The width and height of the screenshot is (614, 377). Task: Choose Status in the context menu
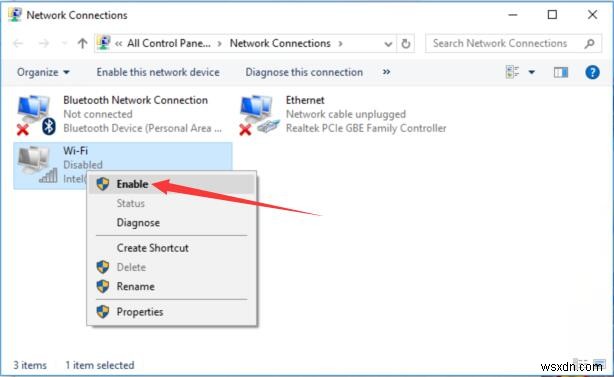[x=172, y=204]
